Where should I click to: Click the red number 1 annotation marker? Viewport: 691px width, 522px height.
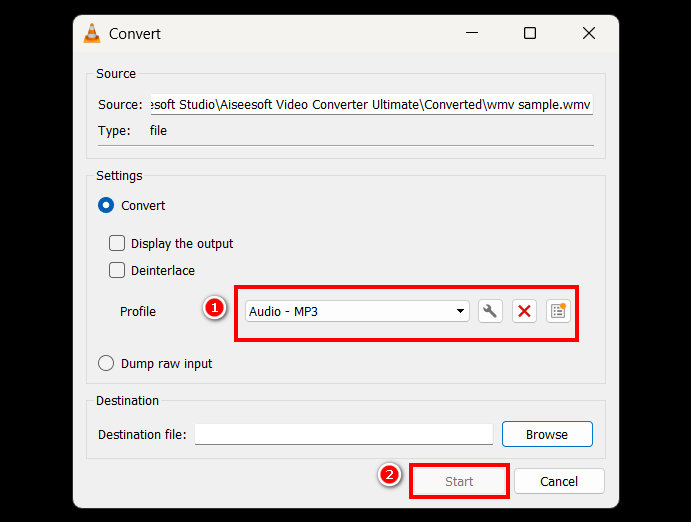(x=213, y=308)
